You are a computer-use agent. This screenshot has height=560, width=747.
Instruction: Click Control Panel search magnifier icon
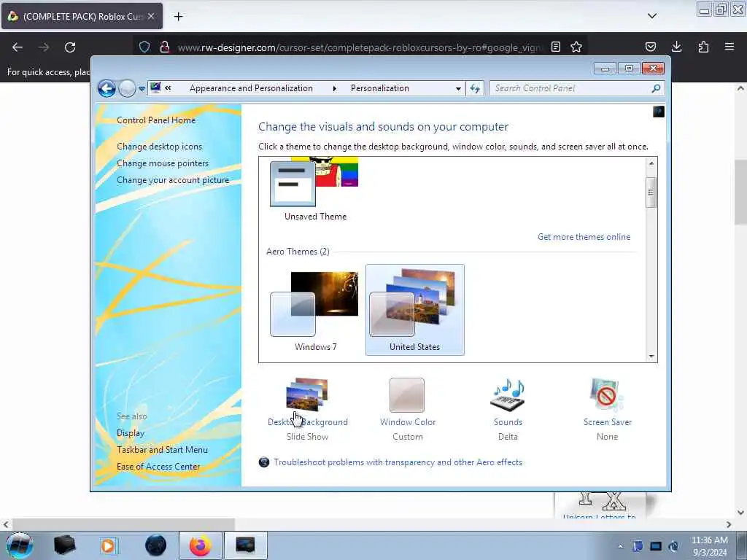pyautogui.click(x=656, y=88)
